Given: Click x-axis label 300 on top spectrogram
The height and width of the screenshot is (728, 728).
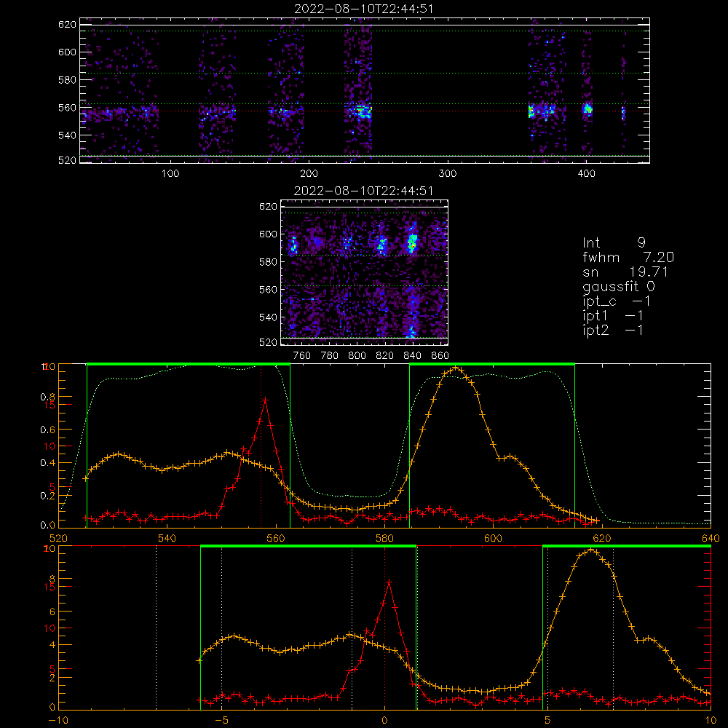Looking at the screenshot, I should (448, 174).
